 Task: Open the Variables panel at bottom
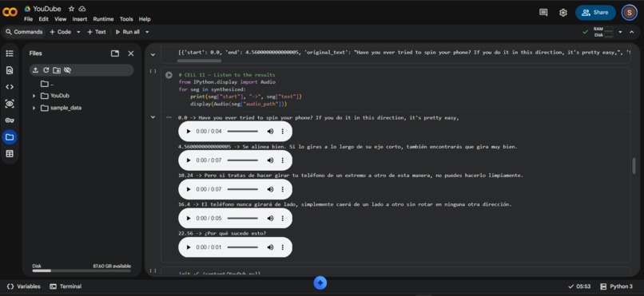coord(24,286)
